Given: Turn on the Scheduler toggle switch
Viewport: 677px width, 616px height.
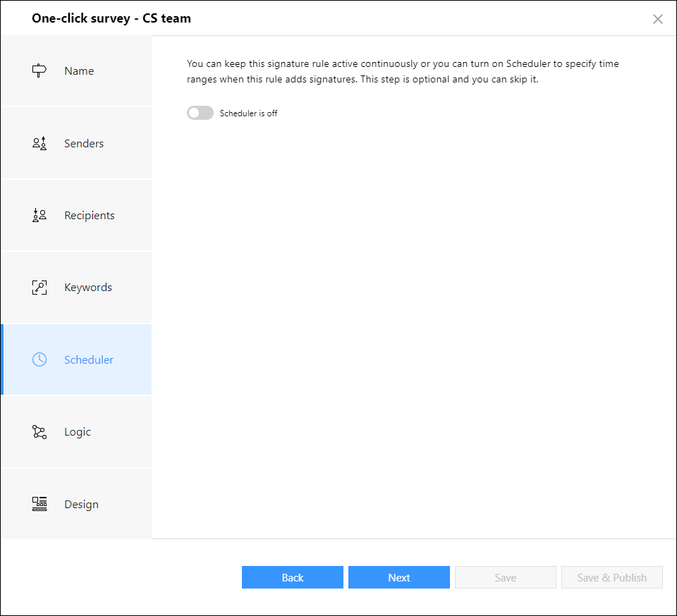Looking at the screenshot, I should click(200, 113).
